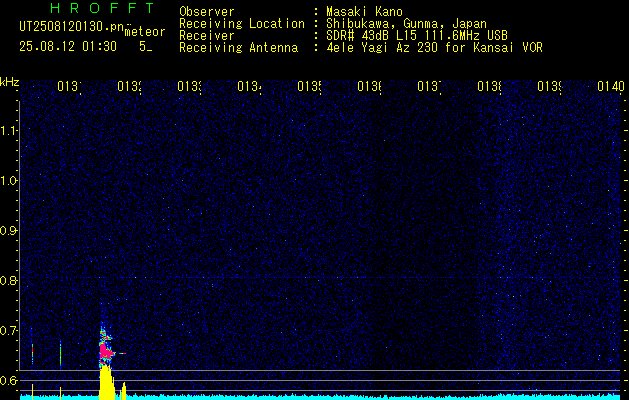
Task: Click the "Observer" label
Action: click(207, 12)
